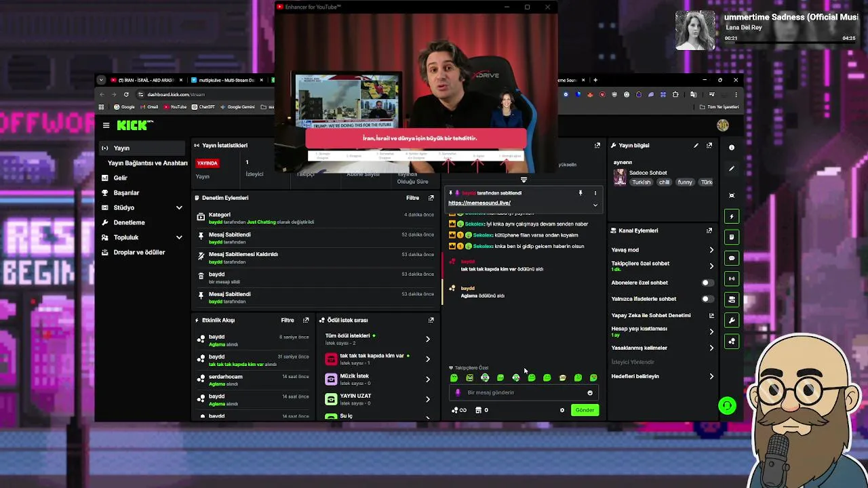The image size is (868, 488).
Task: Click the pencil icon in right toolbar
Action: coord(732,168)
